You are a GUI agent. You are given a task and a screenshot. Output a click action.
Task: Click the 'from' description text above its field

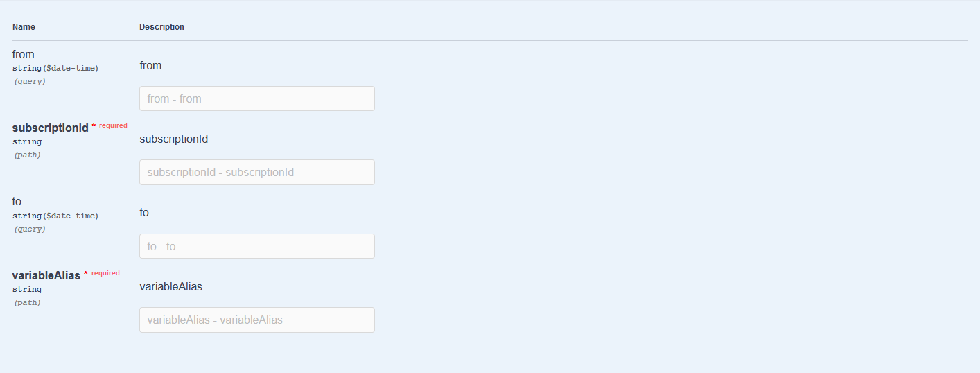coord(150,65)
